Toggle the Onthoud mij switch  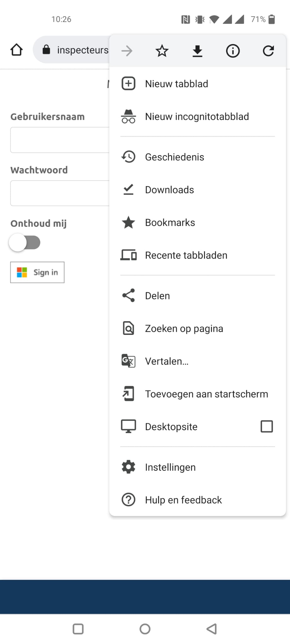point(25,242)
